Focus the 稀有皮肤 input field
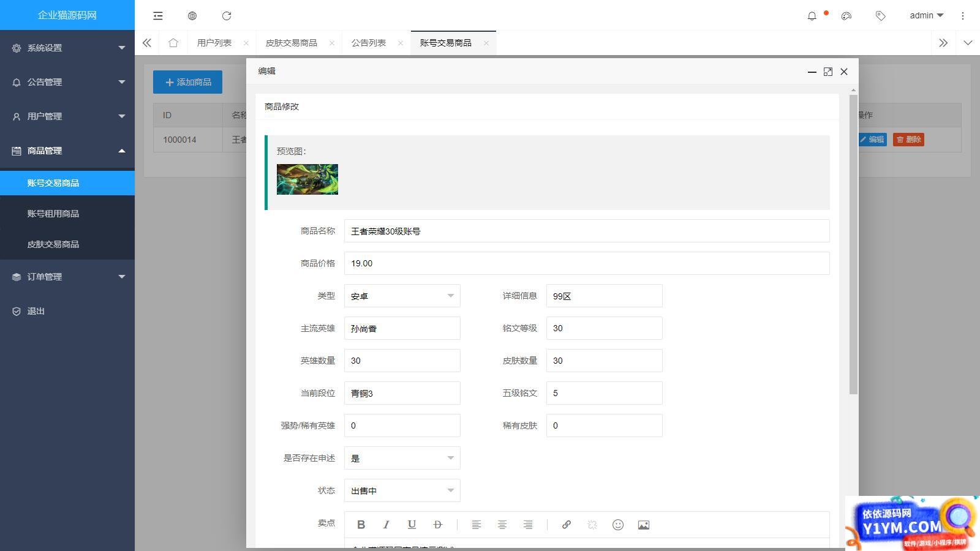 click(x=605, y=425)
